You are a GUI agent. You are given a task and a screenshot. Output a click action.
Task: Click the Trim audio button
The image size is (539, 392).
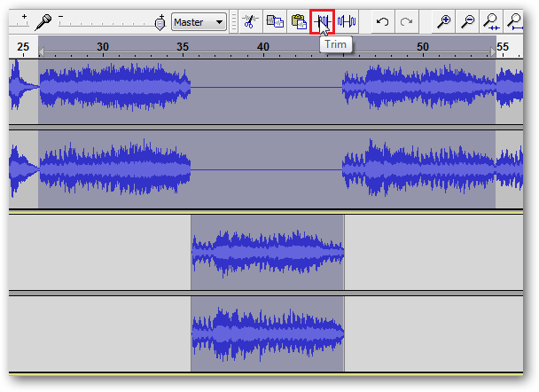[x=322, y=21]
